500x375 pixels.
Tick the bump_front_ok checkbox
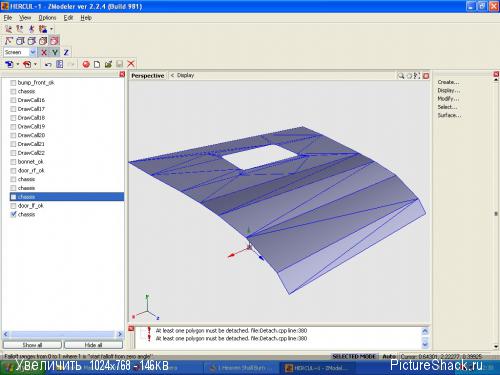click(x=13, y=83)
